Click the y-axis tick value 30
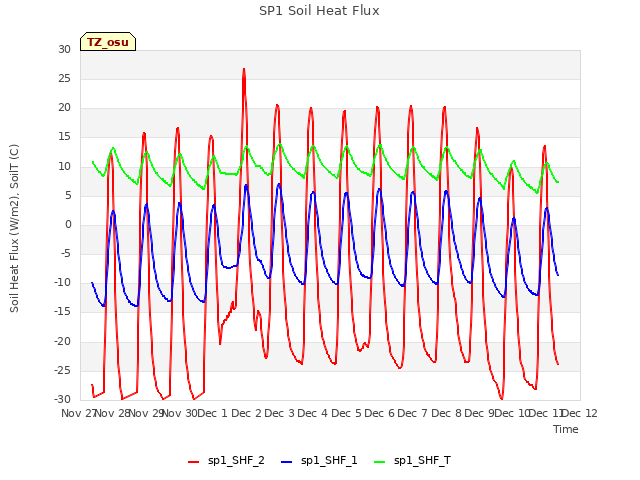 click(x=64, y=49)
